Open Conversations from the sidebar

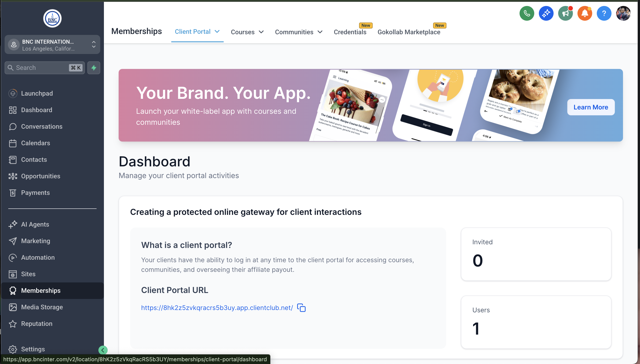click(x=52, y=126)
